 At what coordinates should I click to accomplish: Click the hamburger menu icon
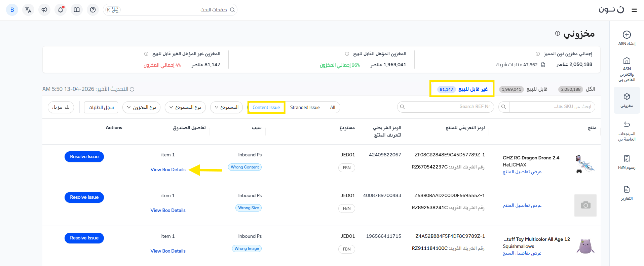coord(634,10)
